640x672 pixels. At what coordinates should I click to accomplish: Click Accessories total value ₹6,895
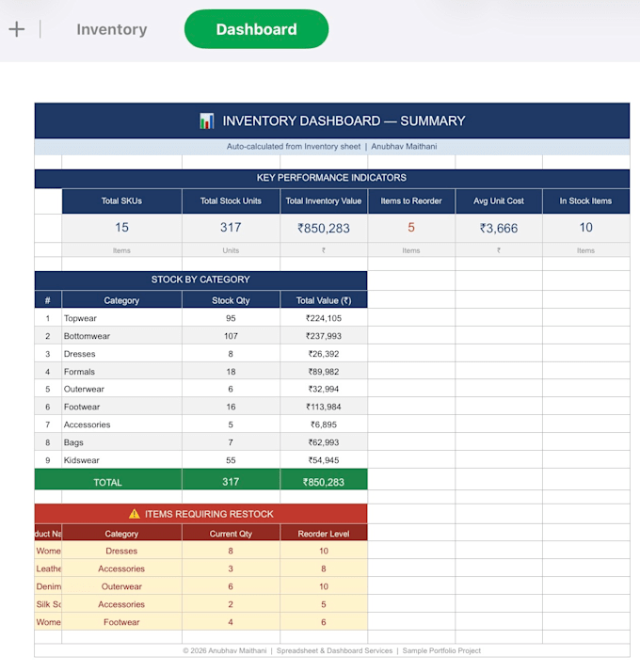pos(324,424)
